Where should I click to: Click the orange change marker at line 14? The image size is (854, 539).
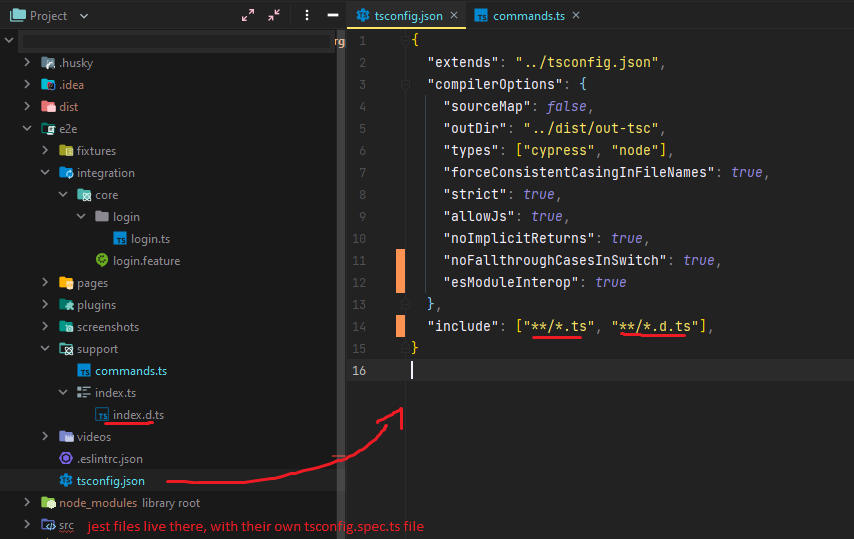tap(400, 326)
